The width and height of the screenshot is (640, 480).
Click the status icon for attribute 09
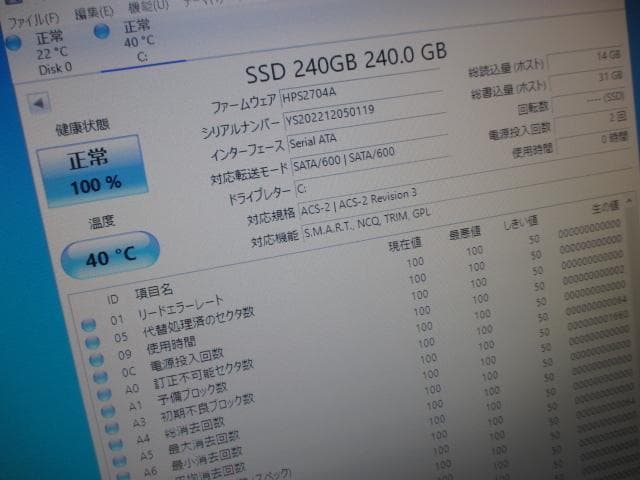[x=96, y=360]
